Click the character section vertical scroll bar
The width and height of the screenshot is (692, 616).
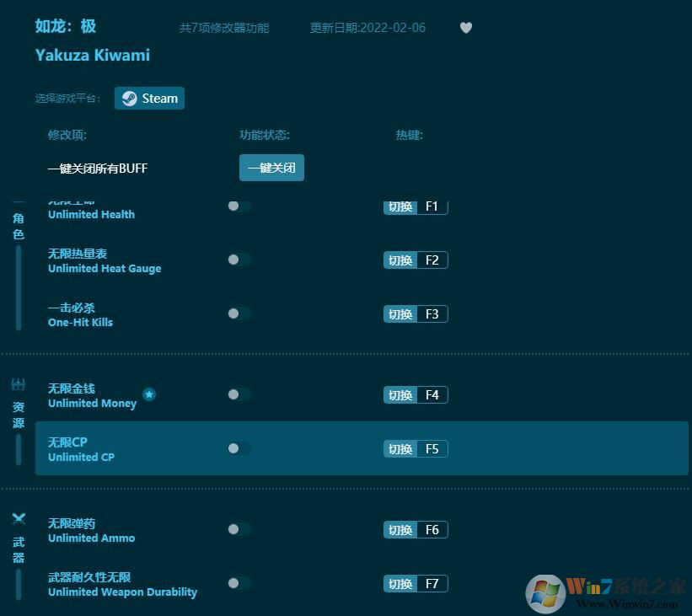19,287
